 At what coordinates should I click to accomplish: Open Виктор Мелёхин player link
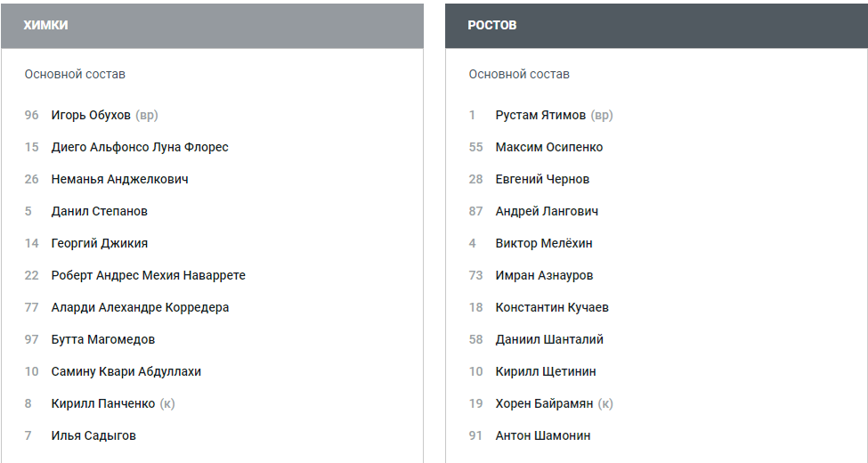coord(543,243)
